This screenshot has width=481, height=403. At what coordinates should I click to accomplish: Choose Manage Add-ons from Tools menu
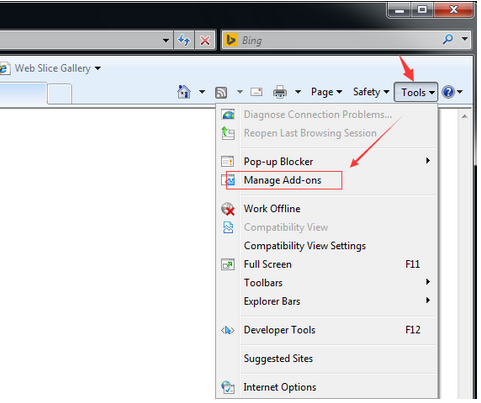[327, 180]
